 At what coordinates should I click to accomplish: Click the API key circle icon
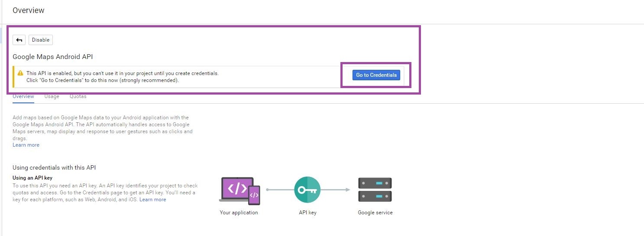coord(307,190)
